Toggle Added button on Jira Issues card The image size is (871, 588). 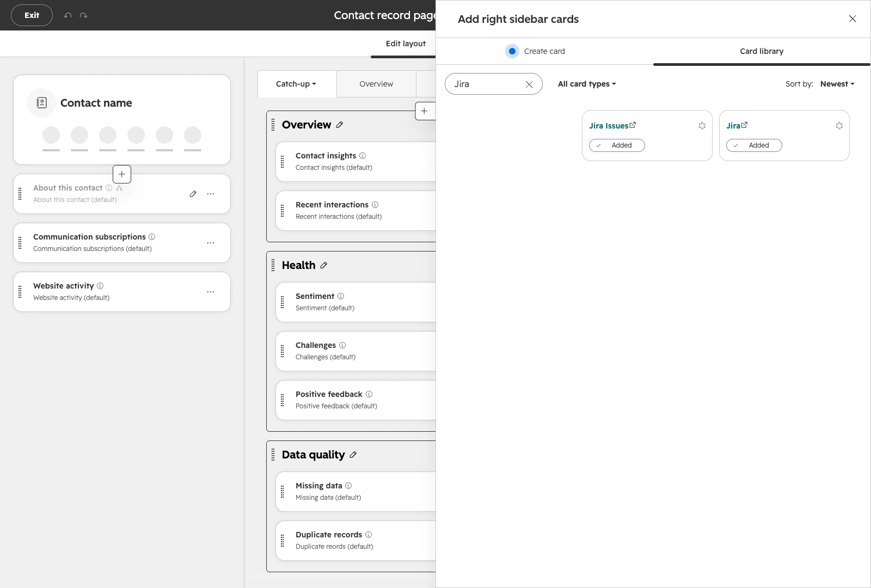617,145
